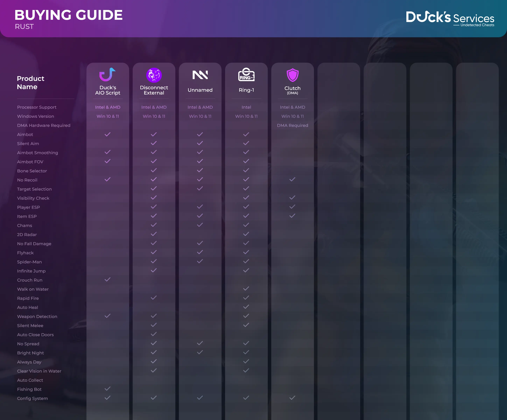Click Chams checkmark under Unnamed

(200, 225)
